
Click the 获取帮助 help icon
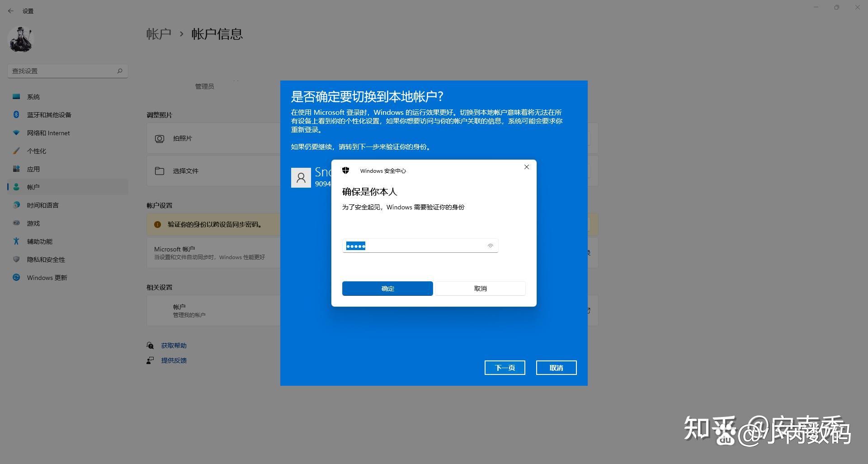click(150, 346)
